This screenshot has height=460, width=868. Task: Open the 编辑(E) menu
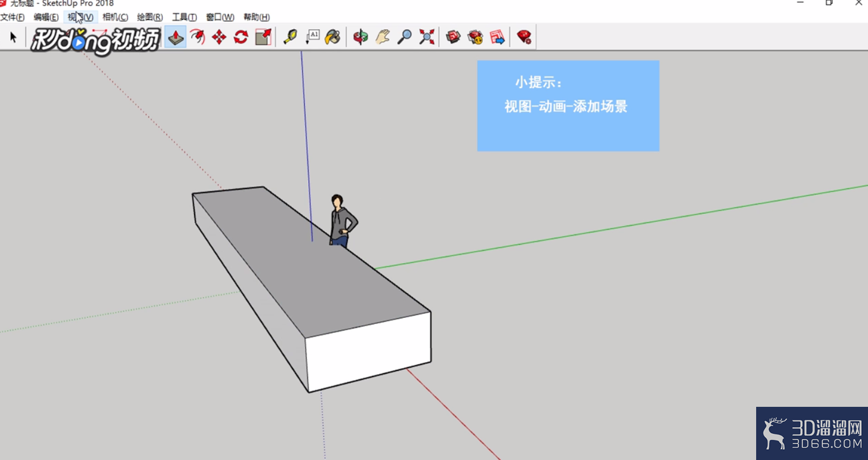point(46,17)
